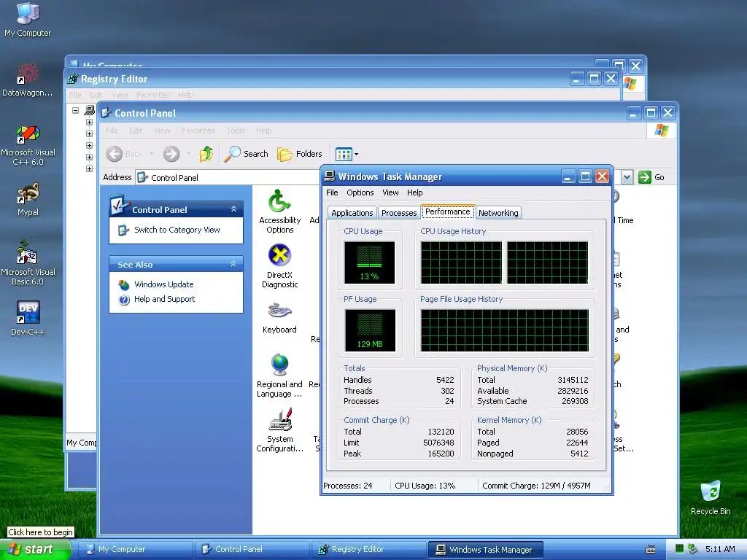The height and width of the screenshot is (560, 747).
Task: Click the Page File Usage History graph
Action: [505, 330]
